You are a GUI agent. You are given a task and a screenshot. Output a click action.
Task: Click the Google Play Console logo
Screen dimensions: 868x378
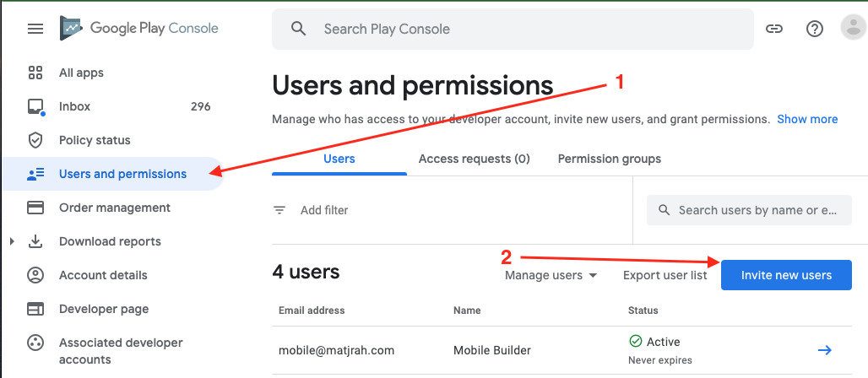pyautogui.click(x=139, y=28)
